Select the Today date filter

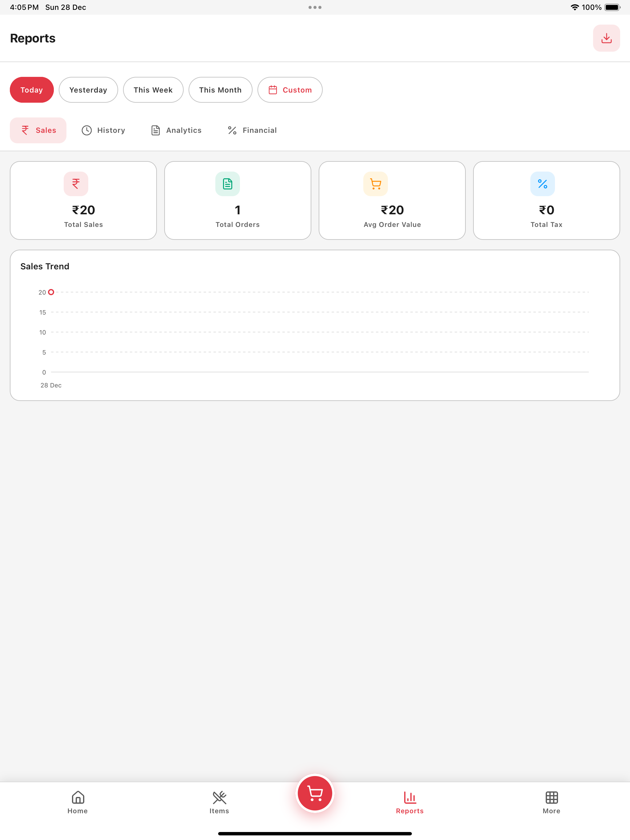32,90
